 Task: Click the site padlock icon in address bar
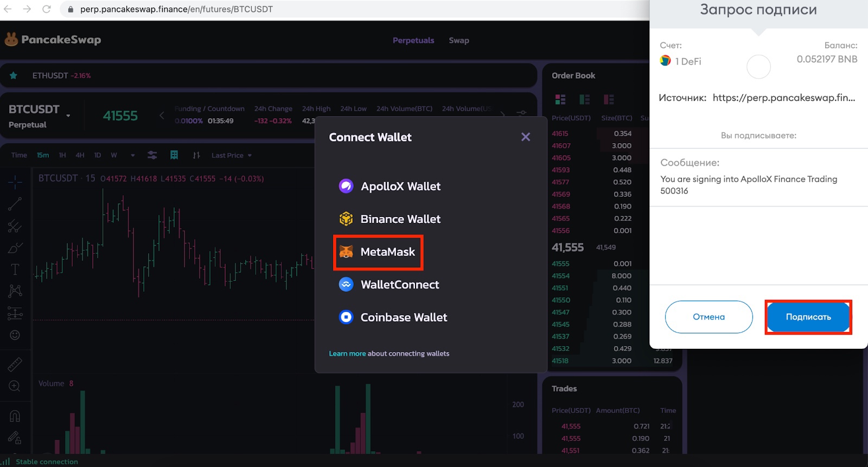[x=71, y=9]
